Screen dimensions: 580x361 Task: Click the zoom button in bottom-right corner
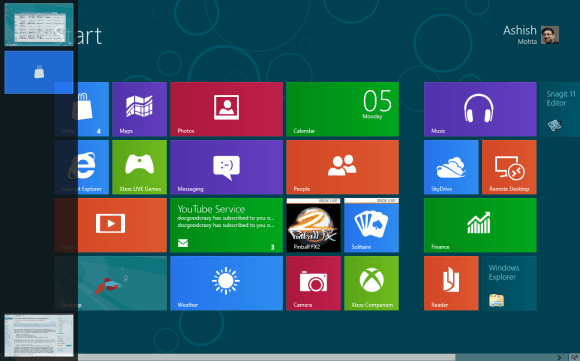pyautogui.click(x=574, y=357)
